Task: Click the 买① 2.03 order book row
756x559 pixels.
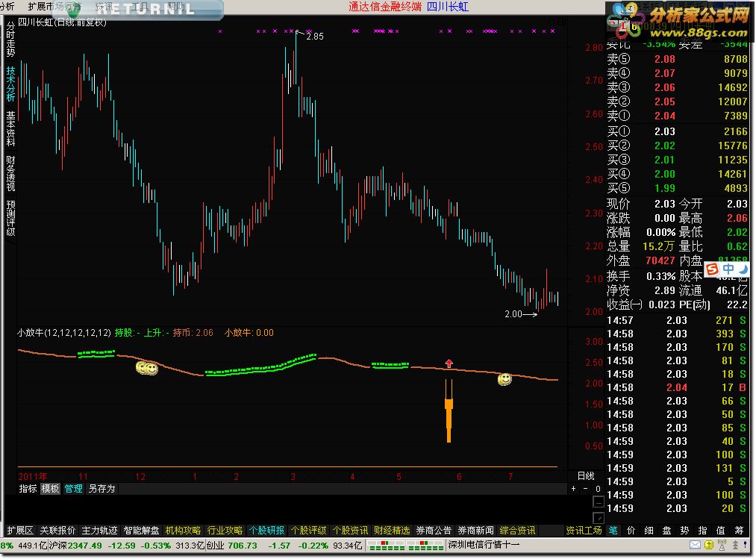Action: point(677,131)
